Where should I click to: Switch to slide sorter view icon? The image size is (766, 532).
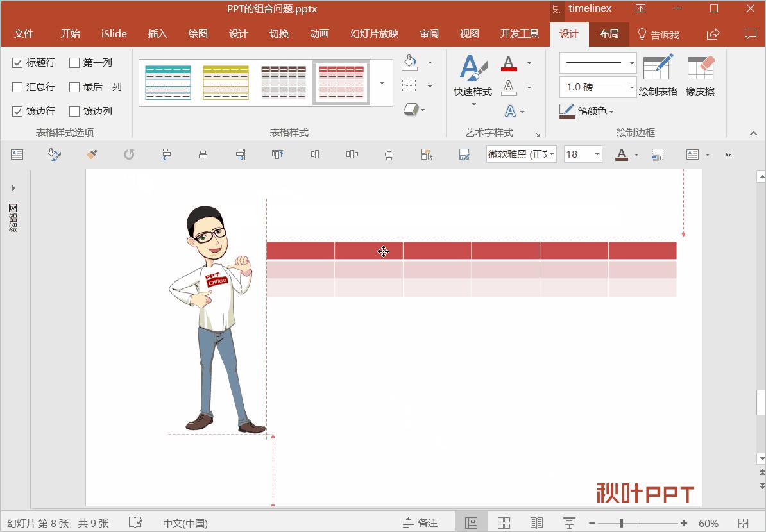[504, 523]
